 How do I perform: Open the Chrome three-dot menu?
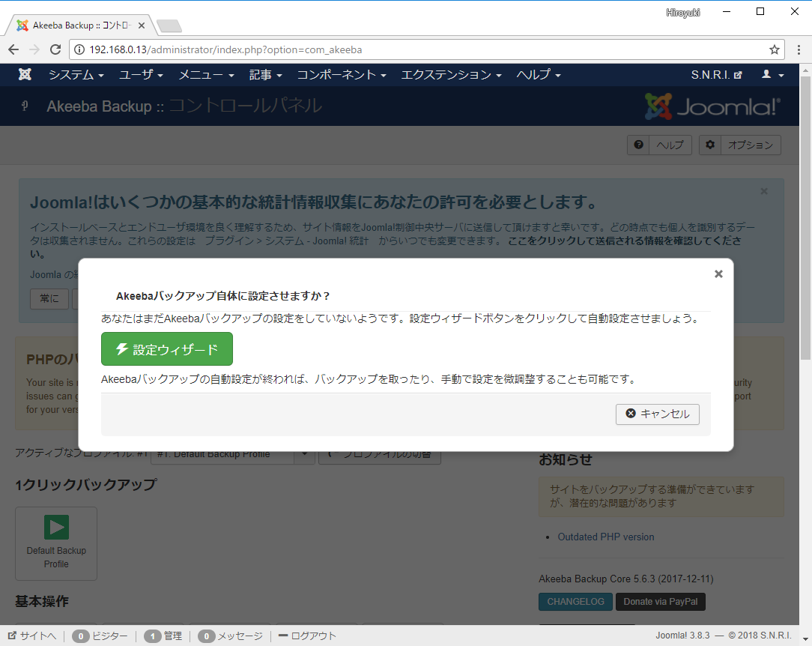(799, 49)
